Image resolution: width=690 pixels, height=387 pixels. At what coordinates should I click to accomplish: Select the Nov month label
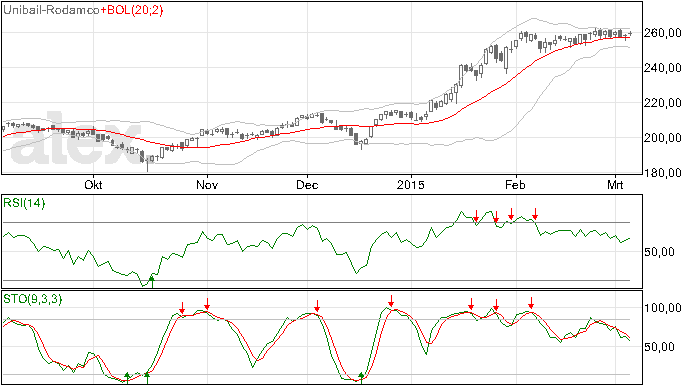click(207, 184)
